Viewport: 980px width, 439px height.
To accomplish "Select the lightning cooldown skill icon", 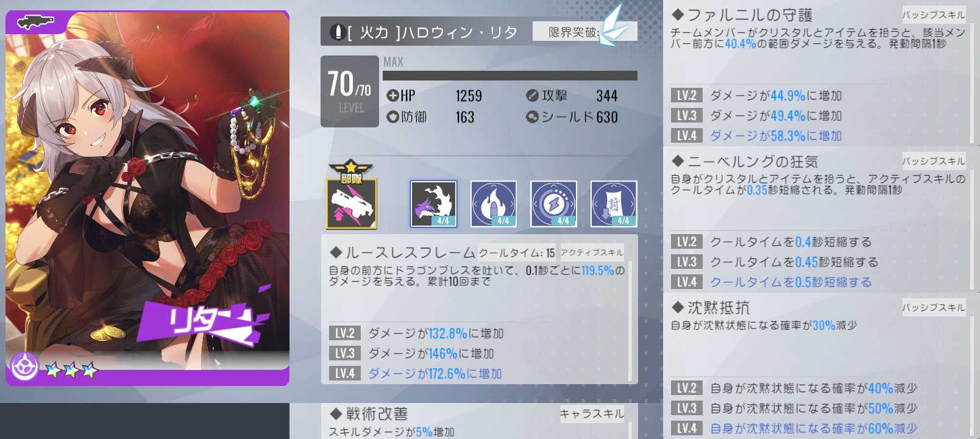I will pyautogui.click(x=553, y=204).
